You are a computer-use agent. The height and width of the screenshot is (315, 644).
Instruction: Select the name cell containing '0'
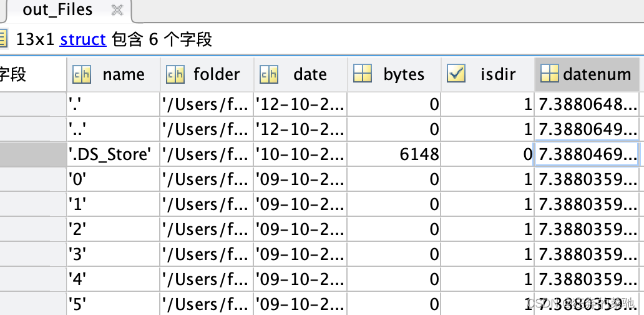(x=114, y=179)
